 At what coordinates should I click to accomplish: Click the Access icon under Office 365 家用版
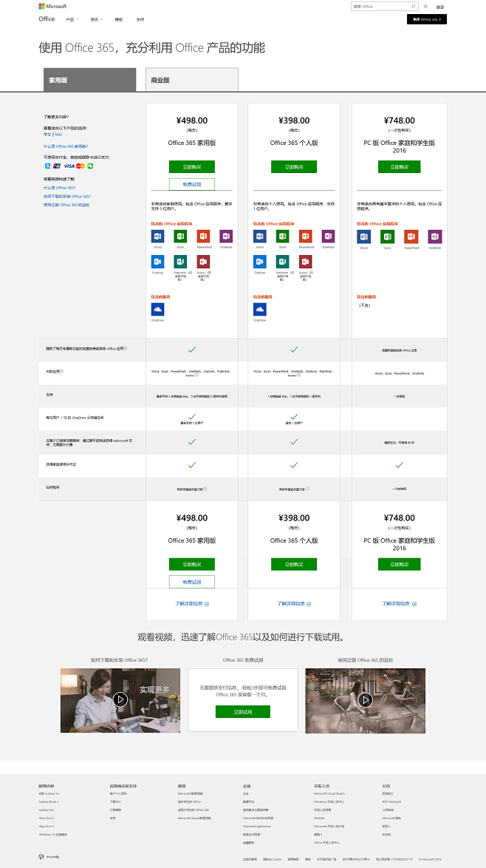[x=203, y=262]
